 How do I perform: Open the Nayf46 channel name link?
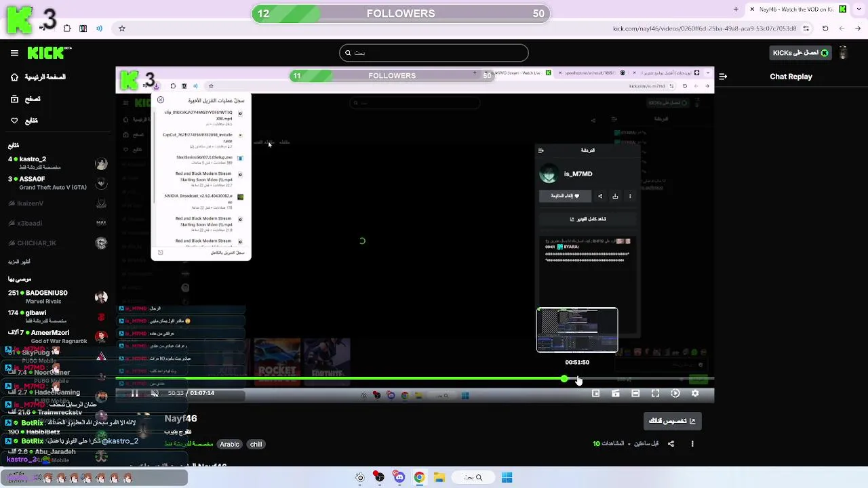pos(180,419)
